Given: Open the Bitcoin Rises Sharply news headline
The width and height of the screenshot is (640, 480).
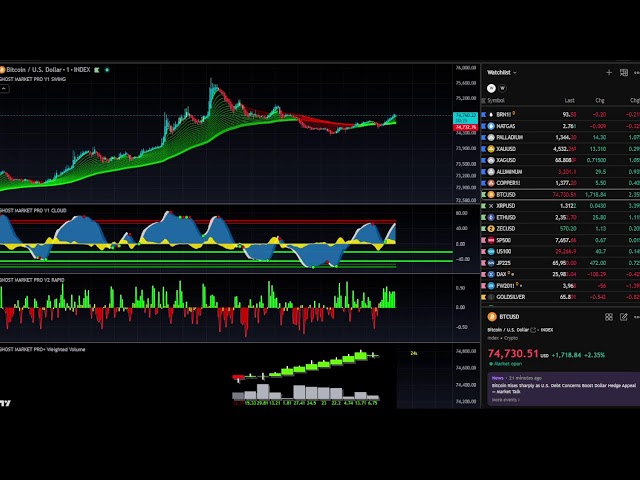Looking at the screenshot, I should (x=564, y=389).
